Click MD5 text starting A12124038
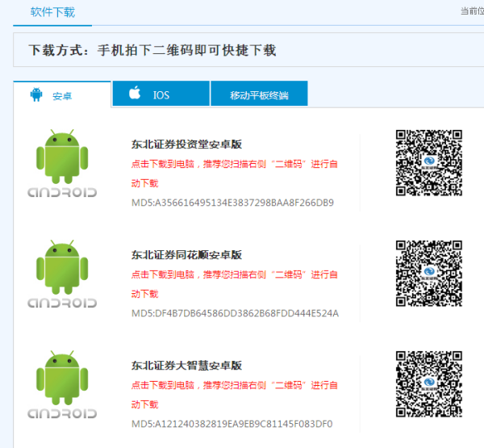 232,424
